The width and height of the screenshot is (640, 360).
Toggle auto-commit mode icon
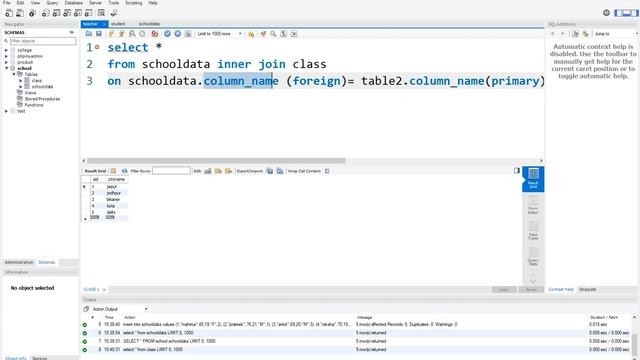(188, 34)
